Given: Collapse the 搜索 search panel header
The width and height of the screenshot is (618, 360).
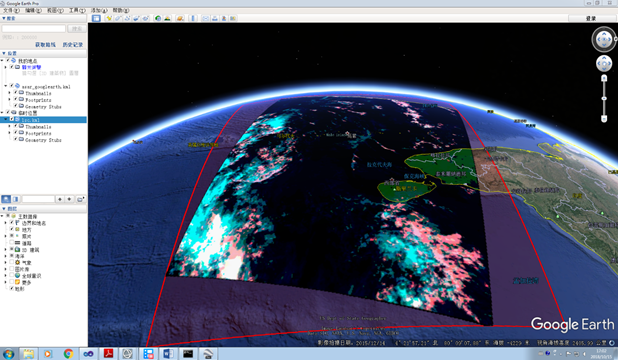Looking at the screenshot, I should (x=43, y=18).
